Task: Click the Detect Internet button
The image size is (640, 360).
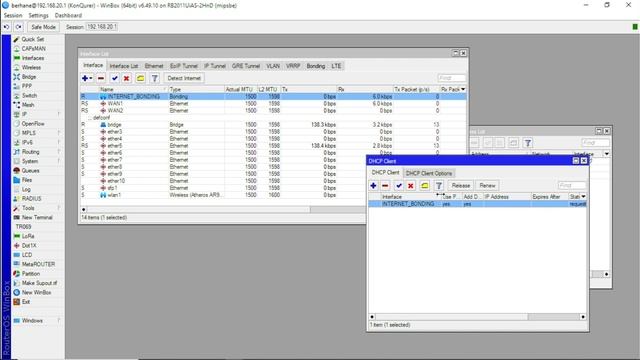Action: click(x=184, y=78)
